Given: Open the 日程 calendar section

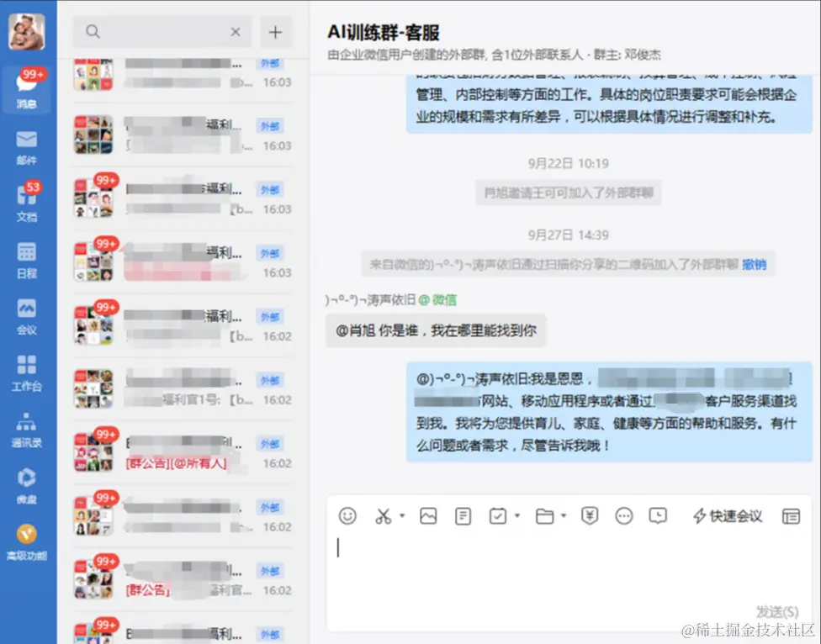Looking at the screenshot, I should tap(26, 261).
